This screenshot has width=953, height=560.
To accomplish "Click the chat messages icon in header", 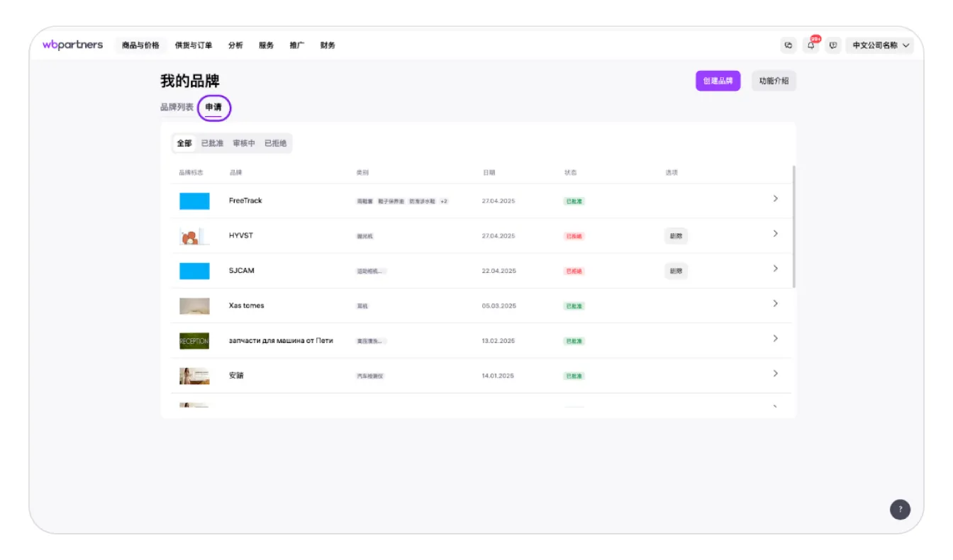I will coord(788,45).
